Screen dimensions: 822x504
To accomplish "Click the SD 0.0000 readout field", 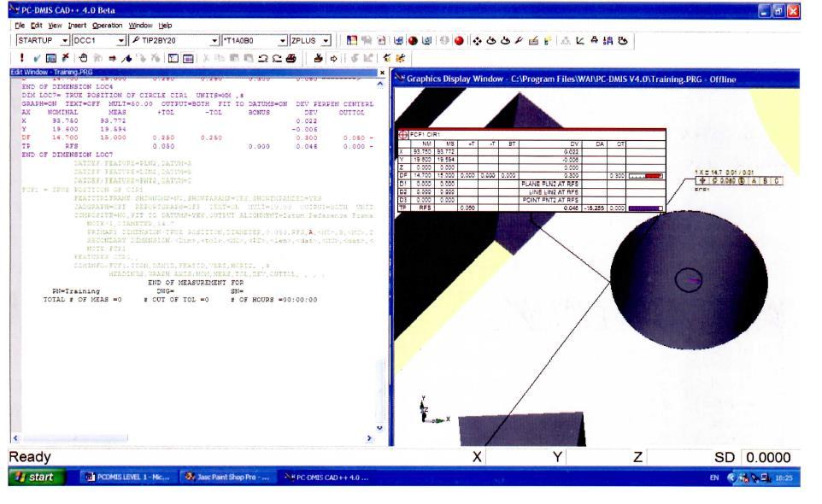I will click(x=768, y=457).
